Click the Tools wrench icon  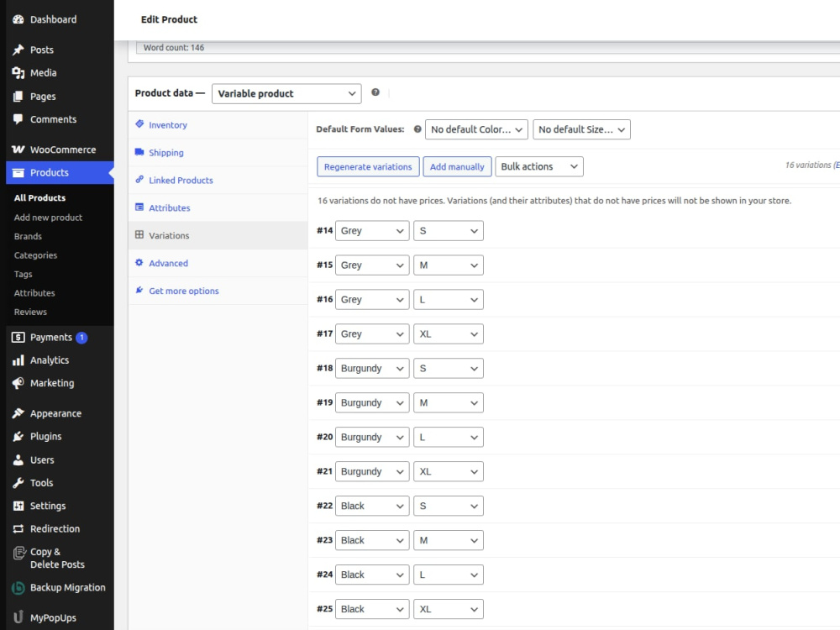[18, 483]
